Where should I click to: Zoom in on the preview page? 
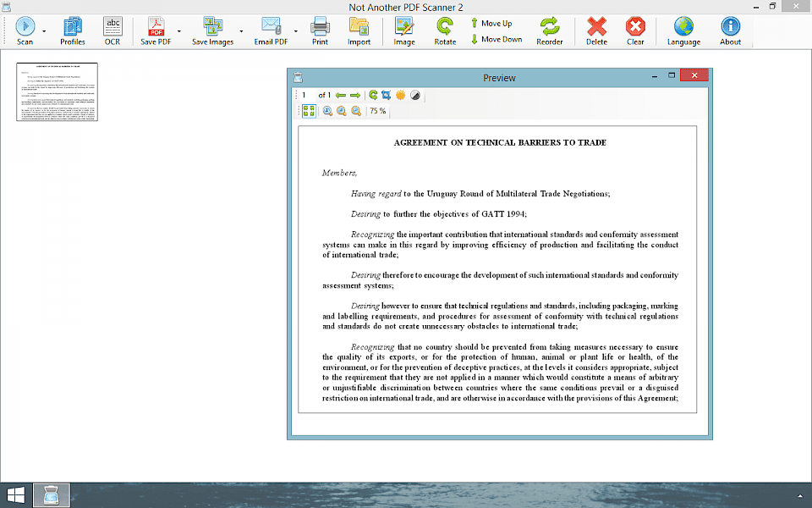click(341, 111)
